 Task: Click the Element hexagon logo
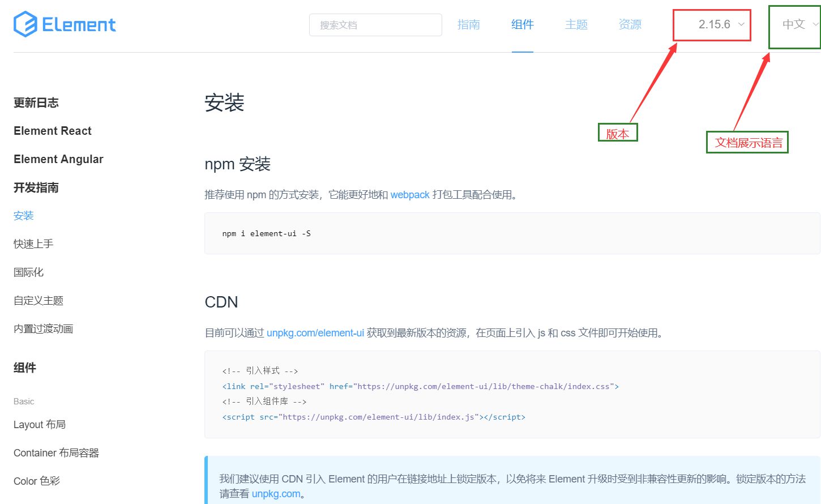(25, 24)
